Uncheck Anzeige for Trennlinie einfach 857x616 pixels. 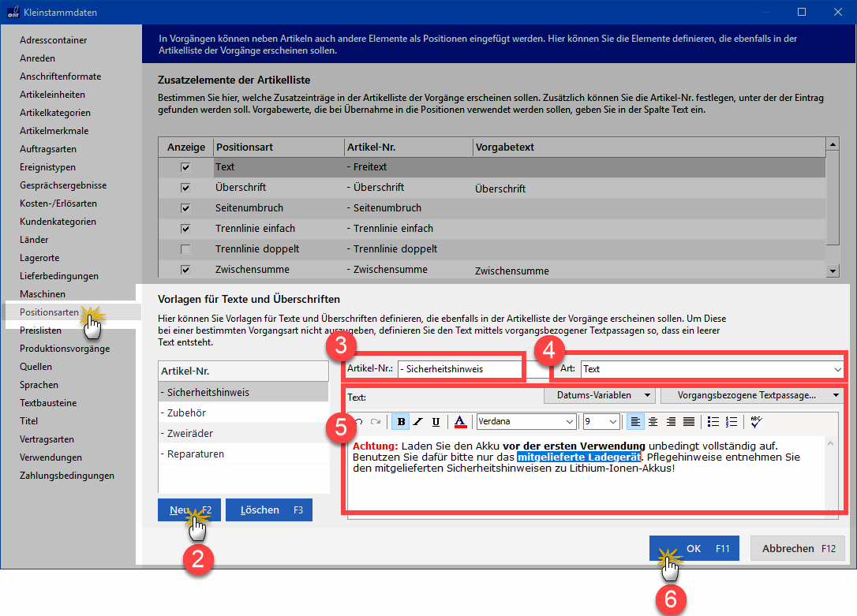tap(185, 228)
